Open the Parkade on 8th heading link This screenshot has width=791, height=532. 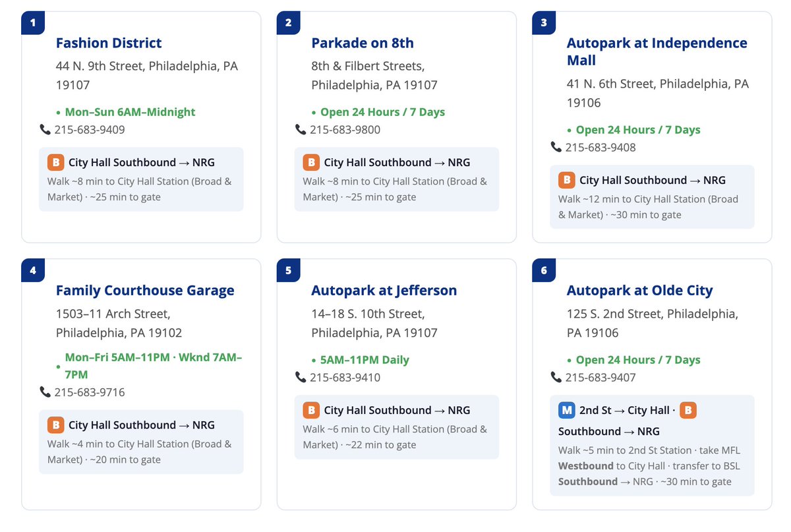point(363,43)
